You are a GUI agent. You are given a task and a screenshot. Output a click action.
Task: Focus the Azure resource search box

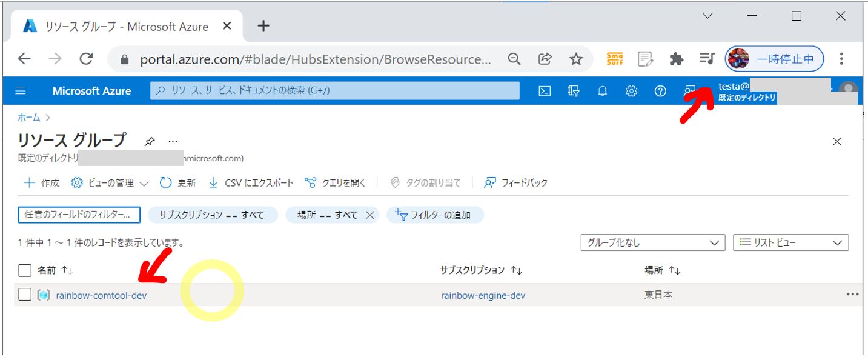(x=335, y=91)
